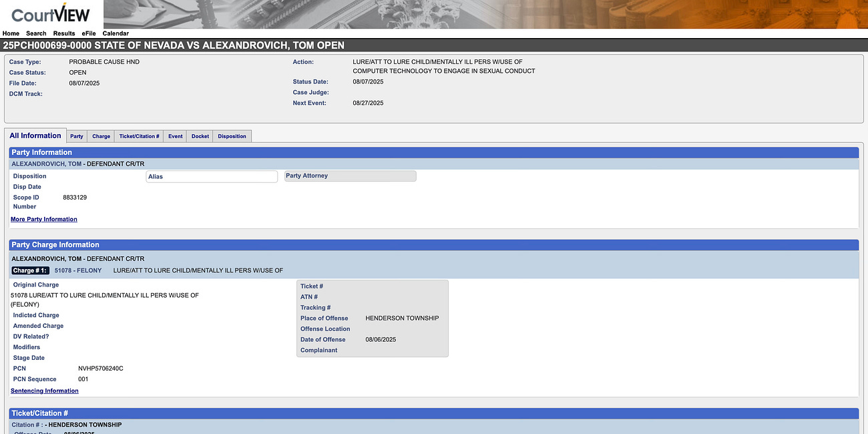
Task: Switch to the Disposition tab
Action: pyautogui.click(x=232, y=136)
